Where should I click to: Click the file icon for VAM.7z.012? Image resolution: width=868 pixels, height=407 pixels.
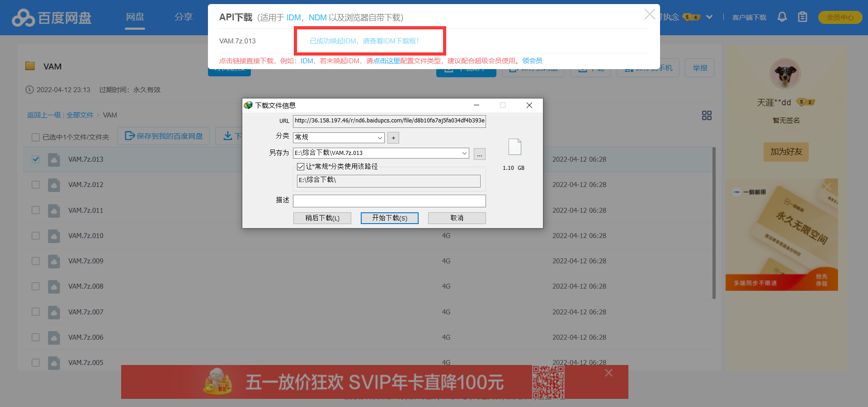(54, 185)
